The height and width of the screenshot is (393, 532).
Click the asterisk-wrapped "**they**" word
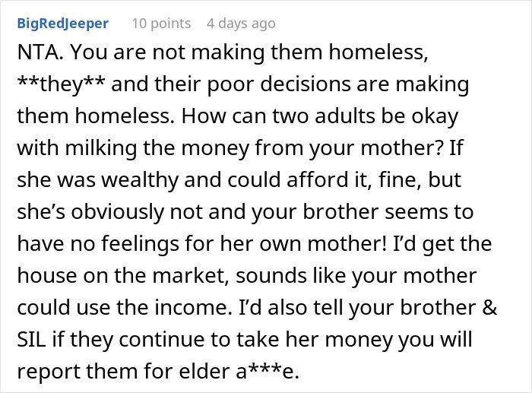(x=62, y=84)
